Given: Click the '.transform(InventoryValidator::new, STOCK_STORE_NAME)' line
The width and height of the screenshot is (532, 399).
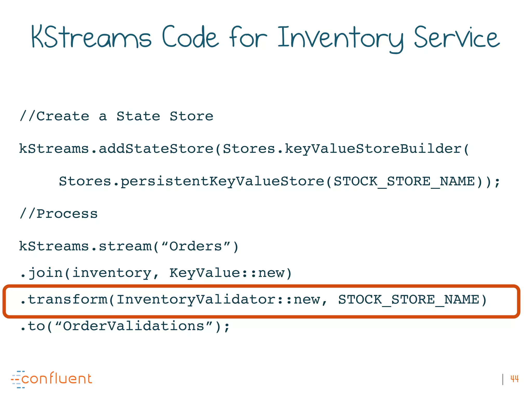Looking at the screenshot, I should pos(254,300).
